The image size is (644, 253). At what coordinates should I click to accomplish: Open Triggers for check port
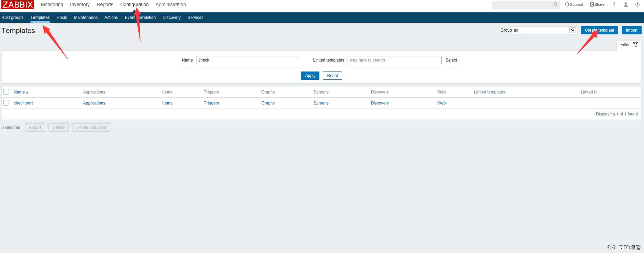coord(211,103)
